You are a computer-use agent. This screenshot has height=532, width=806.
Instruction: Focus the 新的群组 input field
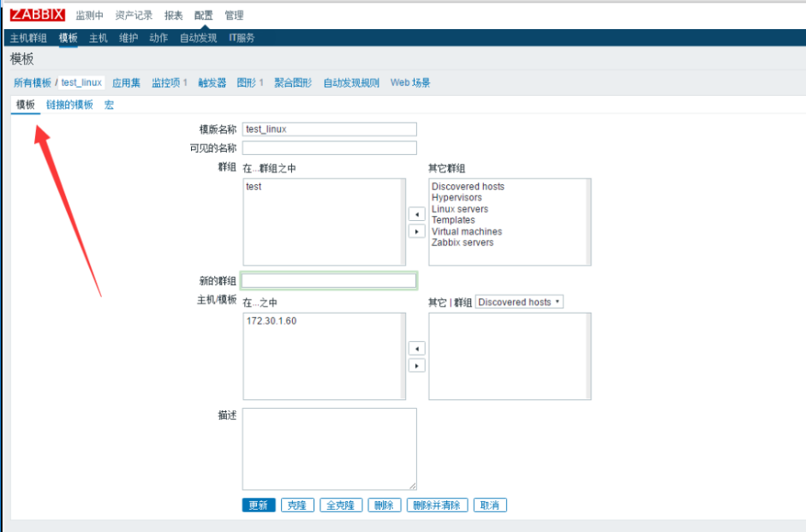click(329, 281)
